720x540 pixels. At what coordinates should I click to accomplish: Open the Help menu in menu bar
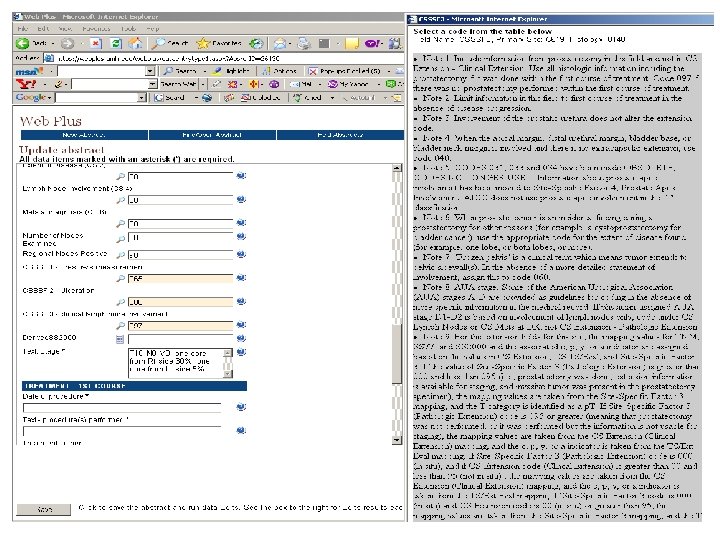[152, 28]
